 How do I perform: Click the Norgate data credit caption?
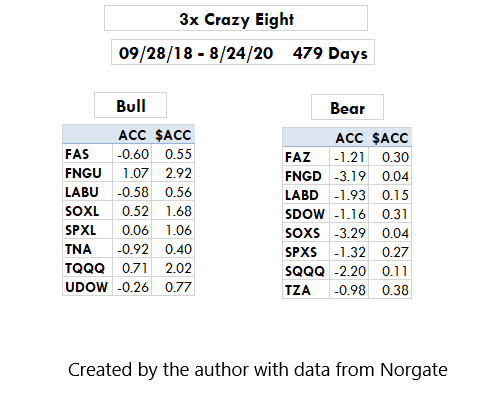pyautogui.click(x=258, y=369)
